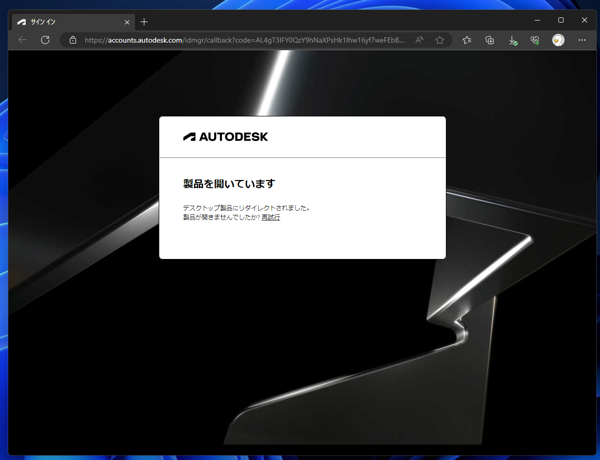Maximize the browser window
The image size is (600, 460).
click(x=561, y=20)
